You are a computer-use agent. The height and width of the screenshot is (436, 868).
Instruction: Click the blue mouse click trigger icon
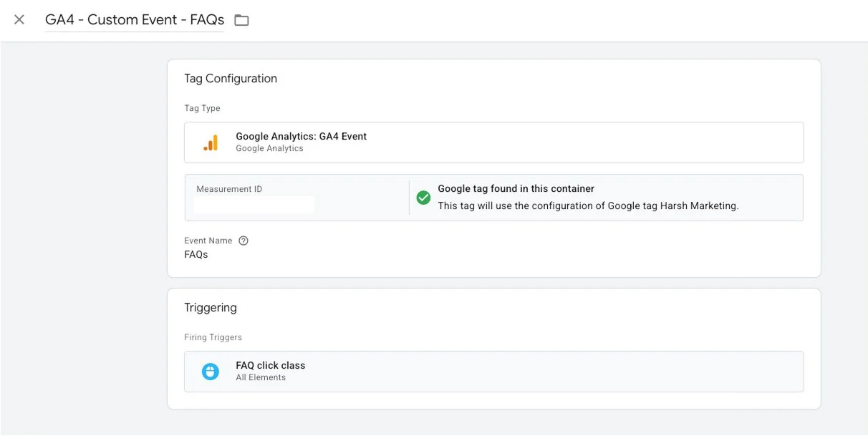(x=211, y=372)
